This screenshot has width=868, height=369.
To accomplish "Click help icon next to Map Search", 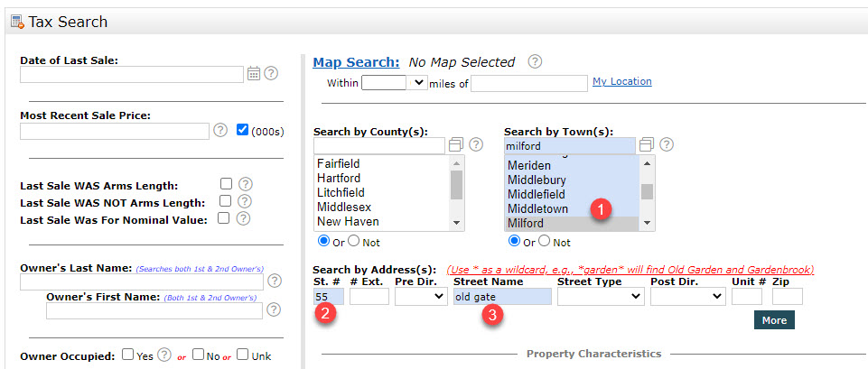I will [x=535, y=62].
